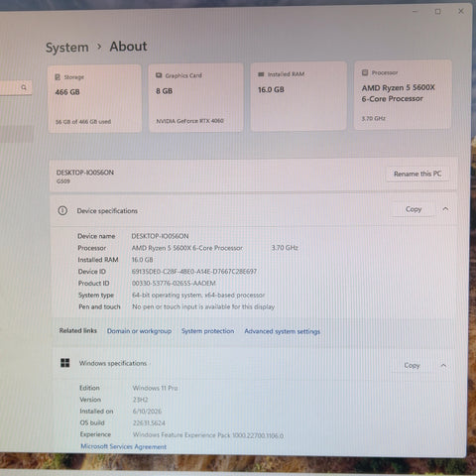Open the AMD Ryzen 5 5600X processor card
Screen dimensions: 476x476
pos(403,94)
